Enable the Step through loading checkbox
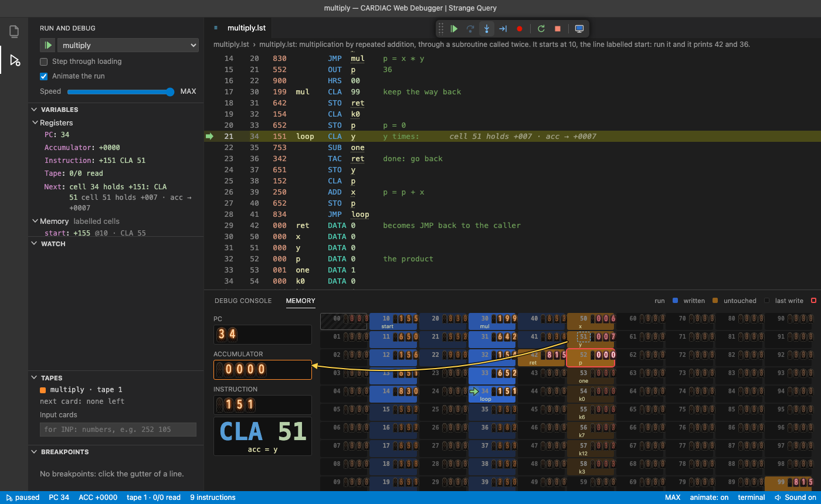This screenshot has width=821, height=504. click(x=43, y=62)
